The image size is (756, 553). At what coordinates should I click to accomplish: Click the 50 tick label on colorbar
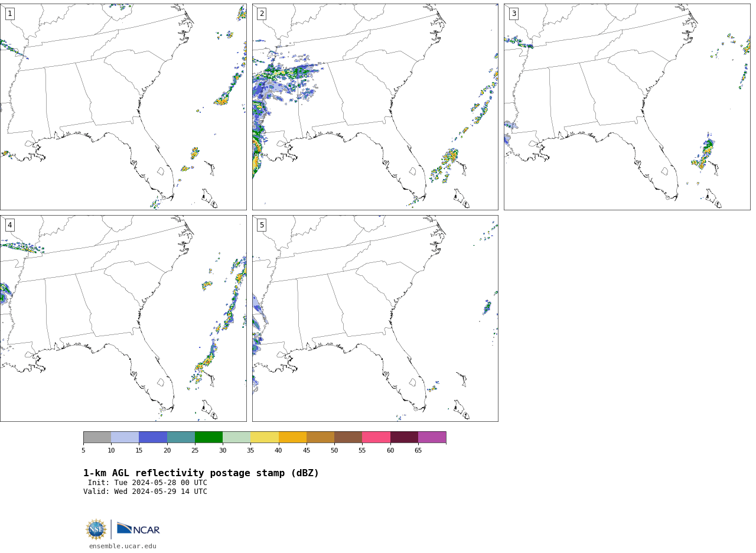click(x=334, y=451)
